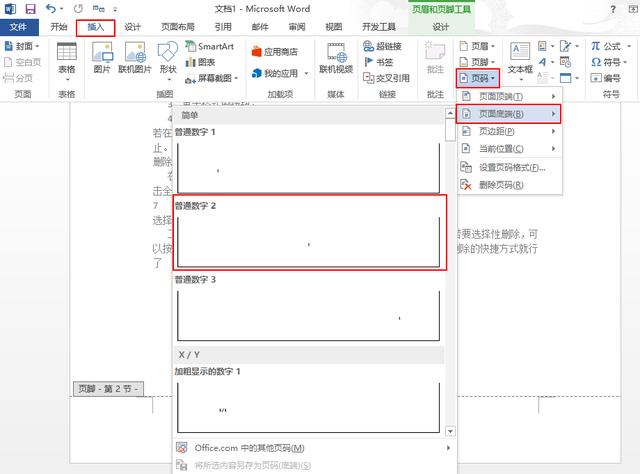This screenshot has width=640, height=474.
Task: Switch to the Review (审阅) tab
Action: point(297,27)
